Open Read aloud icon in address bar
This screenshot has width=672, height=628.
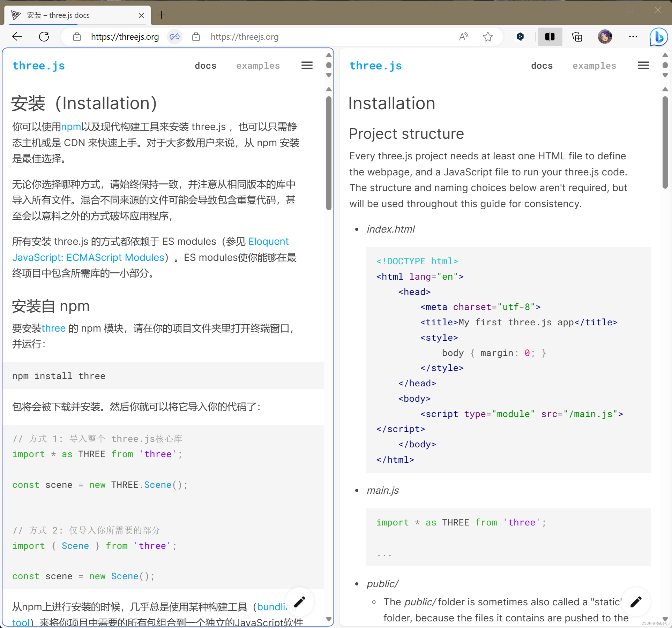coord(463,37)
